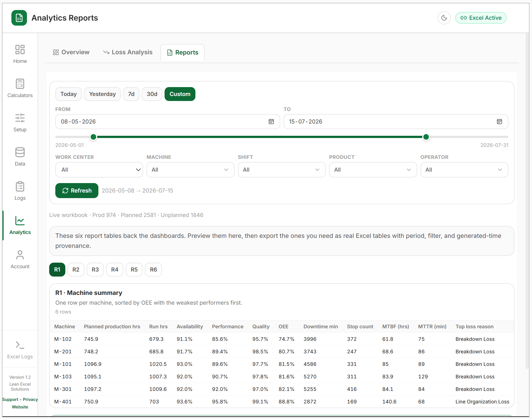Select the Yesterday range preset
This screenshot has height=419, width=532.
(102, 94)
